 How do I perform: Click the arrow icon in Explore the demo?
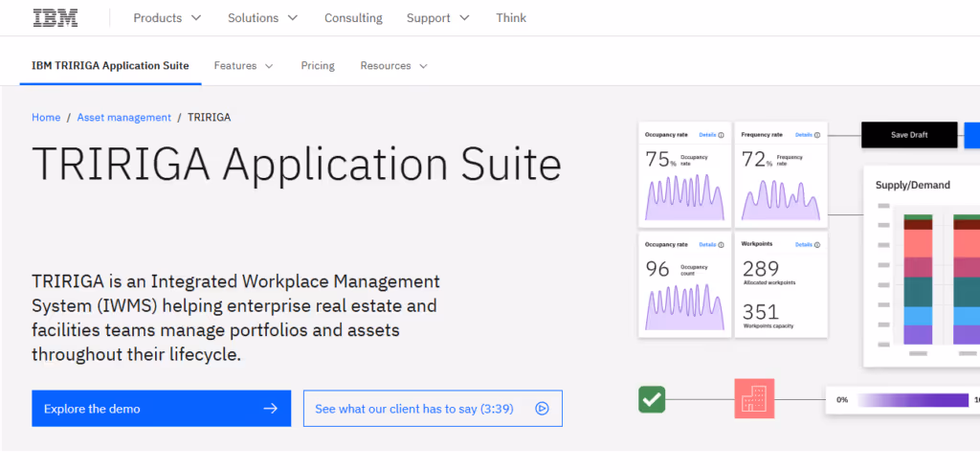270,409
